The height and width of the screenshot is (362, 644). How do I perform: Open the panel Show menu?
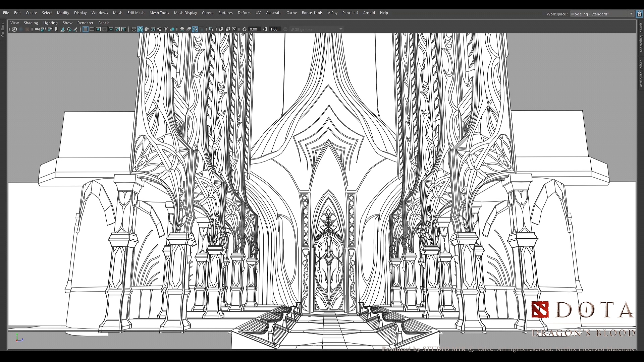[67, 23]
